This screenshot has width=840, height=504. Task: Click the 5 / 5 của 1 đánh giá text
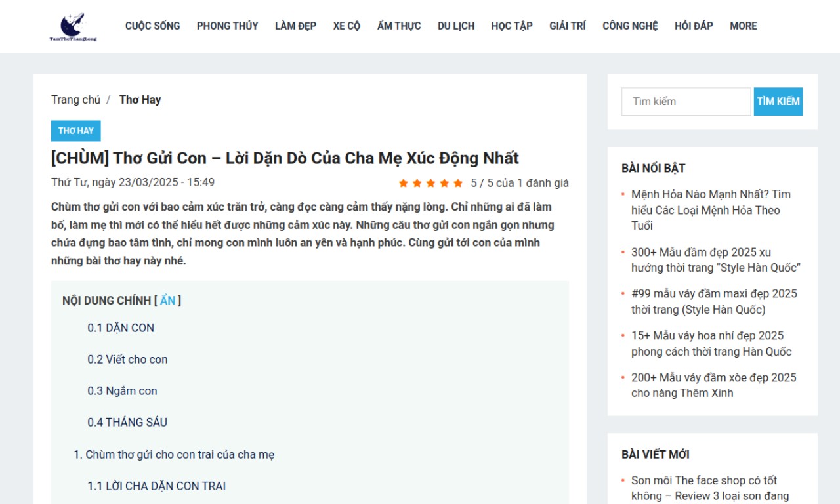pyautogui.click(x=520, y=183)
